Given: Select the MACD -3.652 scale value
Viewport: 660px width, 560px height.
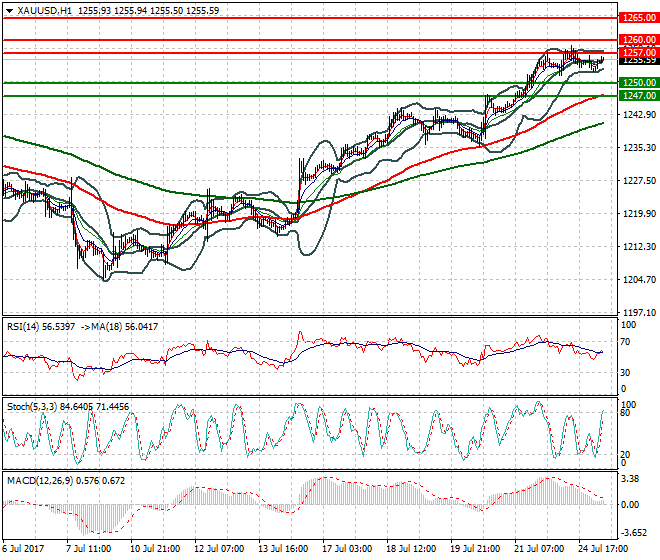Looking at the screenshot, I should coord(633,533).
